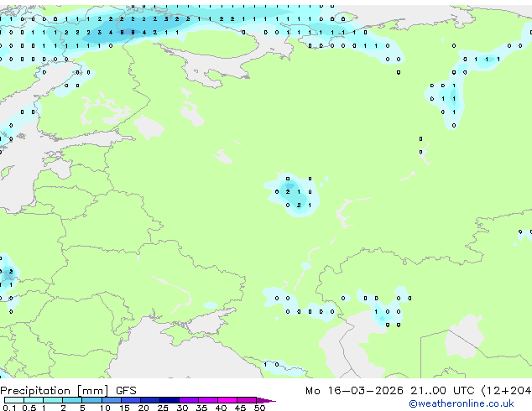Click legend swatch between 20 and 25
This screenshot has width=532, height=411.
[x=150, y=400]
